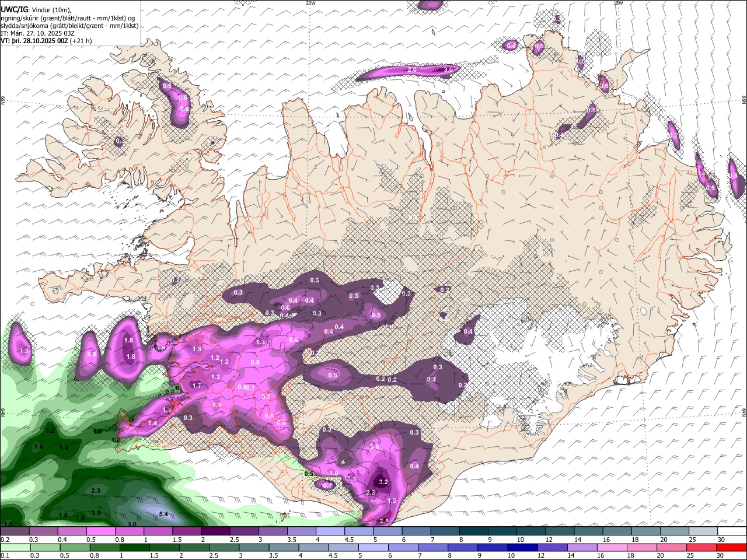Click the '20W' longitude label
Screen dimensions: 747x560
pos(310,3)
